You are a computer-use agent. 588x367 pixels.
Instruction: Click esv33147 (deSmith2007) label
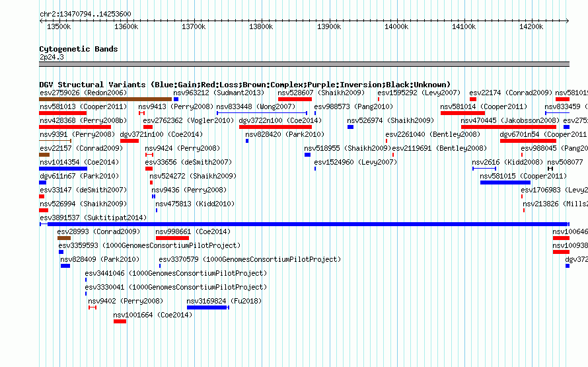[83, 190]
